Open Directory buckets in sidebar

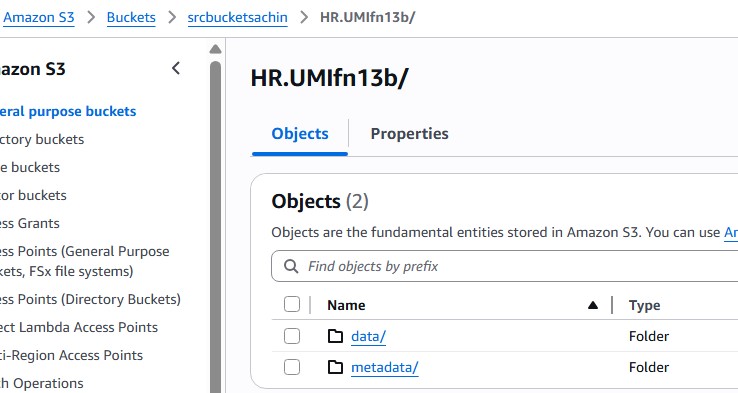pos(42,139)
